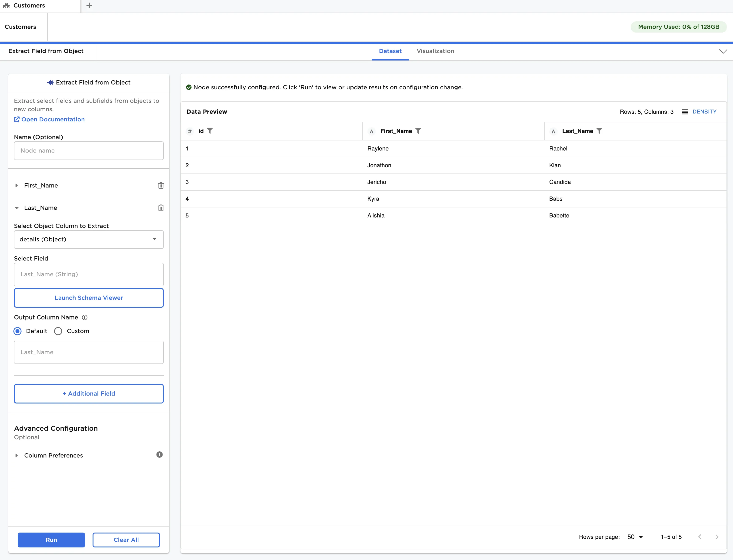This screenshot has width=733, height=560.
Task: Click Column Preferences info icon
Action: coord(159,455)
